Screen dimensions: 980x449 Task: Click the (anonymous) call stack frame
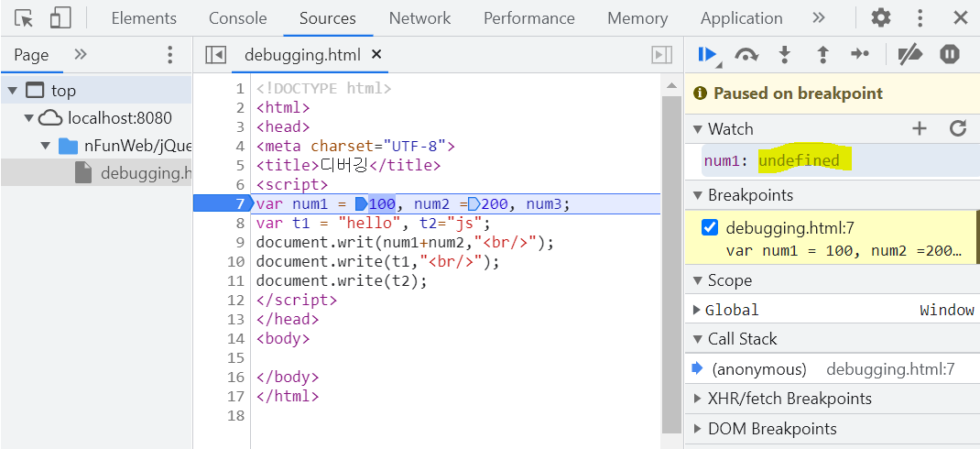(x=758, y=369)
